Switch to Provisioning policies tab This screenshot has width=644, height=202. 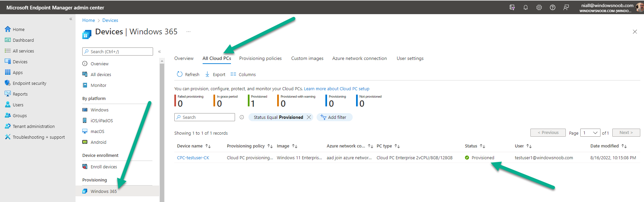tap(260, 58)
